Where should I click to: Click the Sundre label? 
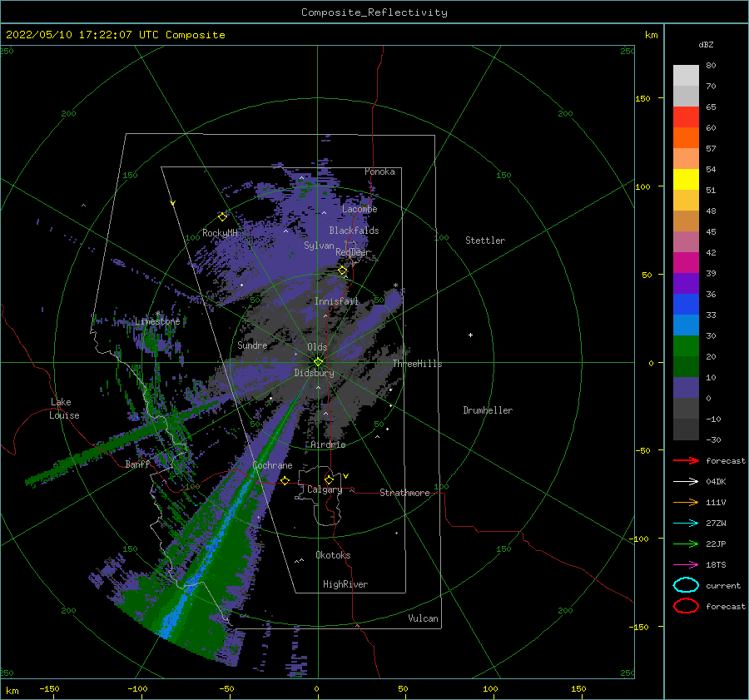click(x=252, y=345)
